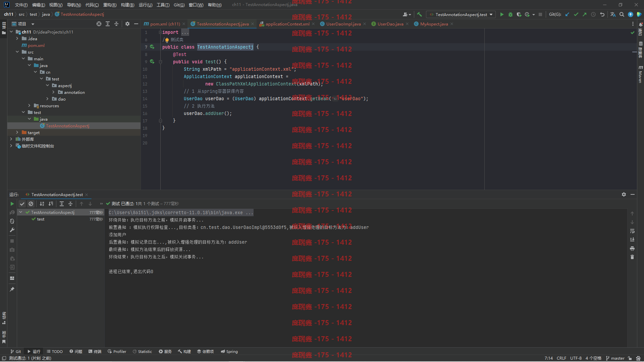The image size is (644, 362).
Task: Collapse the src folder
Action: 17,52
